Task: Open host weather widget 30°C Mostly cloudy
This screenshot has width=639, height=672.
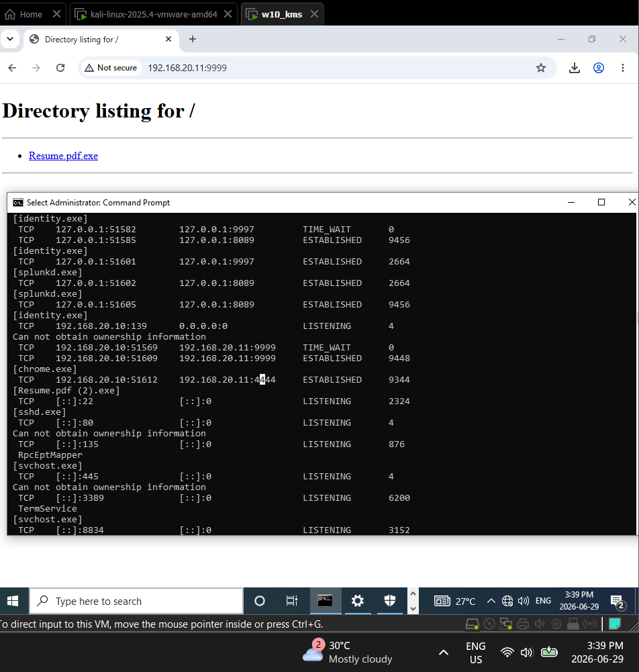Action: (347, 652)
